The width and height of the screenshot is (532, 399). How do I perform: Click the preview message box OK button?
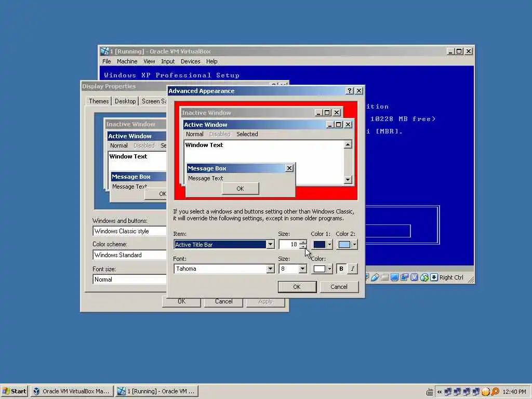click(x=240, y=189)
